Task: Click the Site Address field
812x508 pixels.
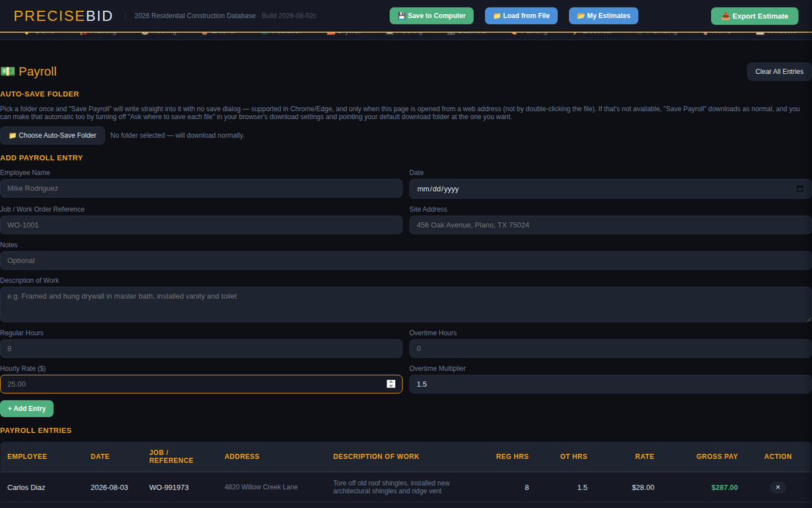Action: [x=610, y=225]
